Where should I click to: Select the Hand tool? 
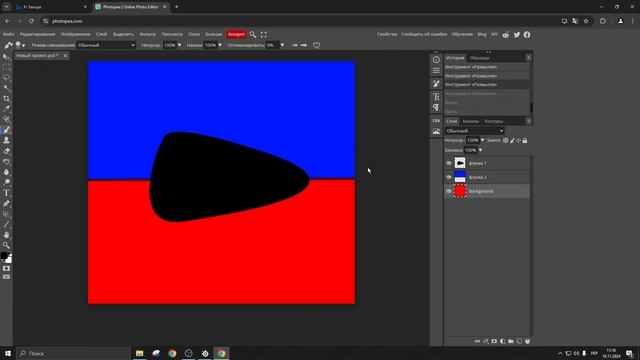[6, 235]
